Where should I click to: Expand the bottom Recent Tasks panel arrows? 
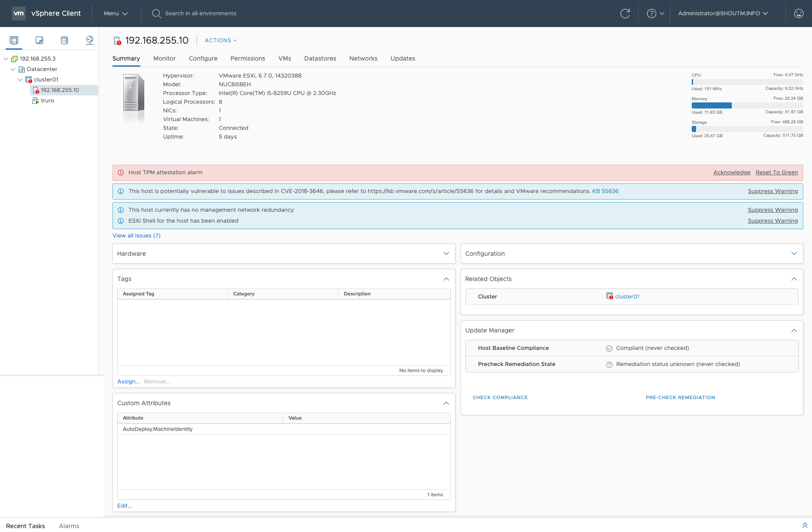805,525
